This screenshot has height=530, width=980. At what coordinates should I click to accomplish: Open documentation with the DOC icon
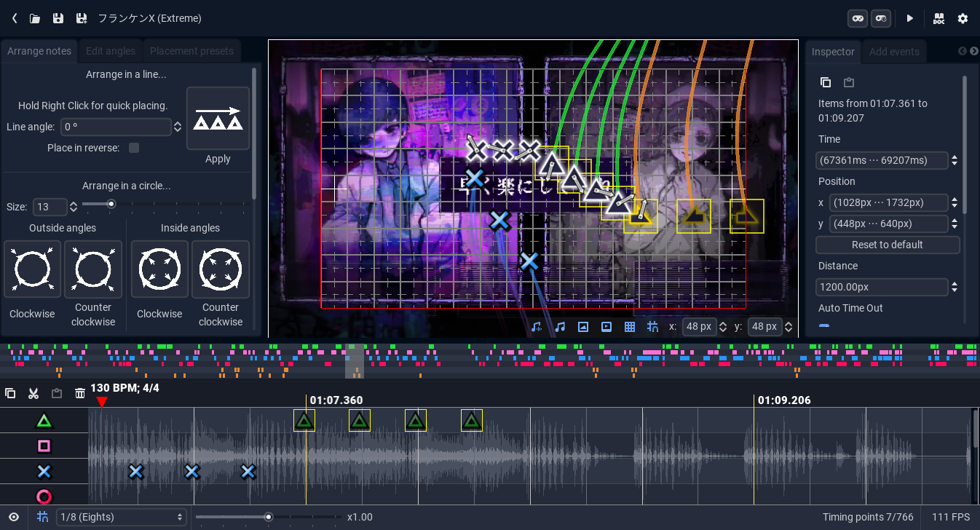coord(938,18)
